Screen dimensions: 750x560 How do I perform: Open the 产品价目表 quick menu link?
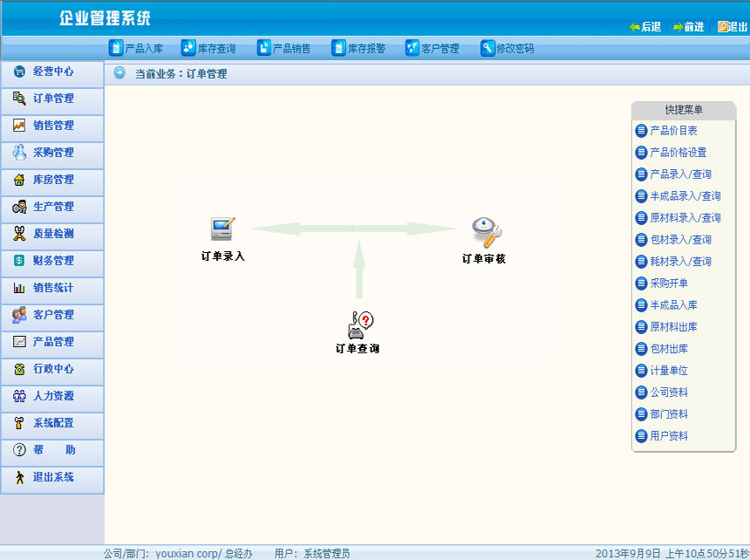click(673, 131)
